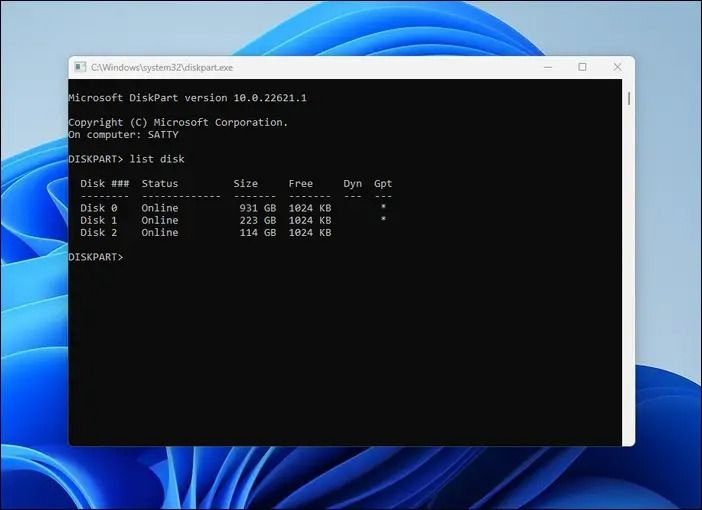702x510 pixels.
Task: Click the 'Microsoft DiskPart version 10.0.22621.1' line
Action: point(188,98)
